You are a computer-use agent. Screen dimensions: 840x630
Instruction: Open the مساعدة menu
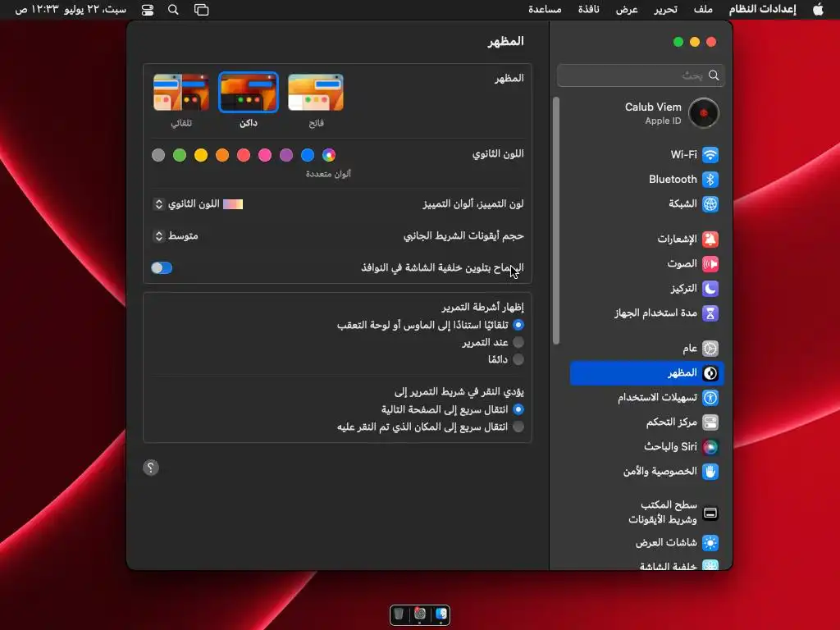545,10
